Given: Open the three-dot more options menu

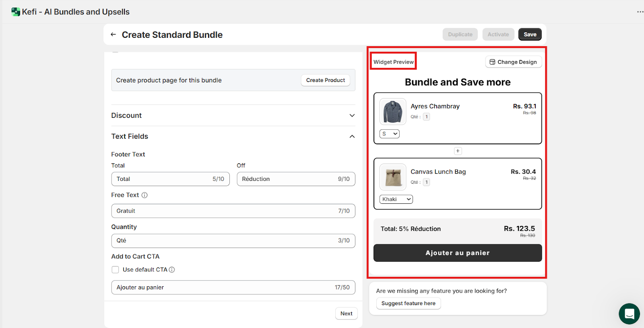Looking at the screenshot, I should [x=640, y=12].
